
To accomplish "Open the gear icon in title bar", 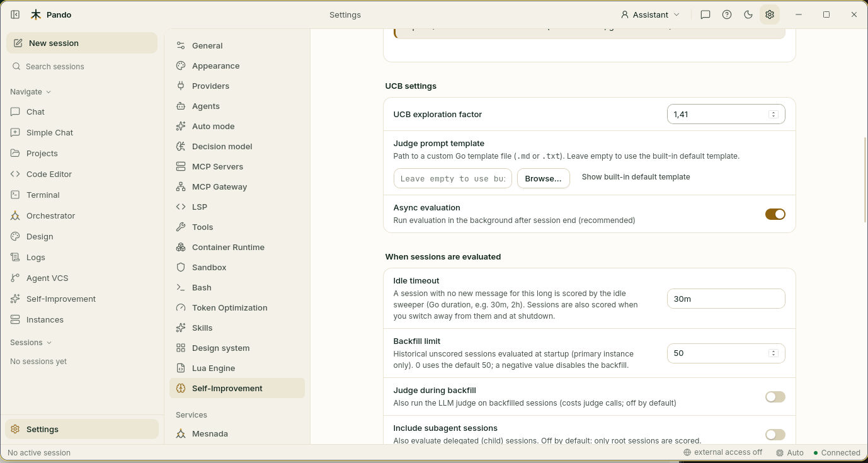I will click(x=770, y=14).
